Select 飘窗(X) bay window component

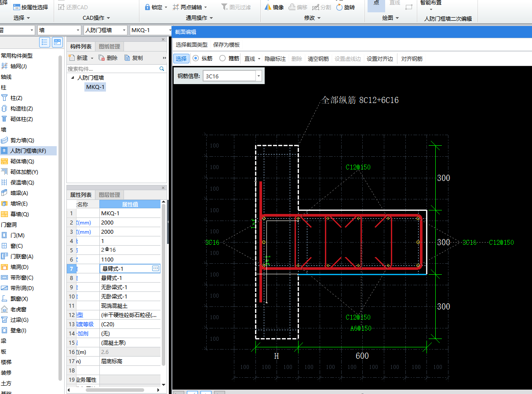[x=15, y=298]
